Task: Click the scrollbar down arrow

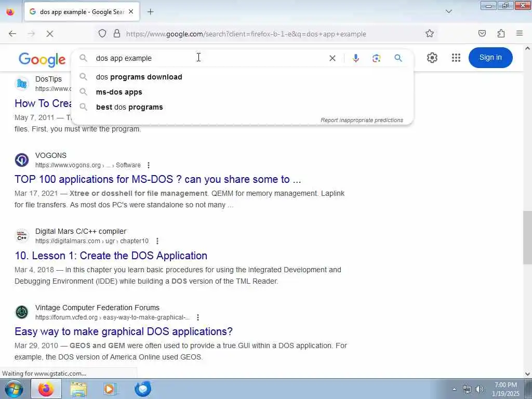Action: tap(527, 374)
